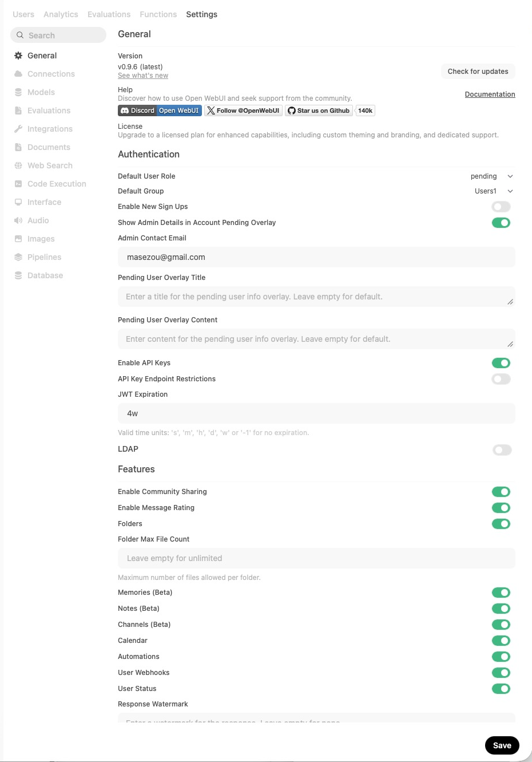This screenshot has width=532, height=762.
Task: Click the Connections cloud icon
Action: pos(18,74)
